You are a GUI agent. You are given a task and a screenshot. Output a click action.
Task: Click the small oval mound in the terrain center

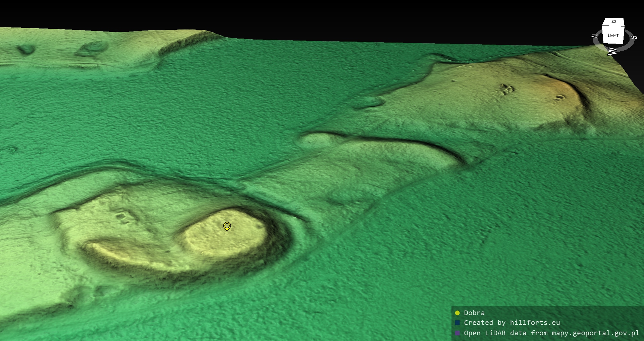371,101
